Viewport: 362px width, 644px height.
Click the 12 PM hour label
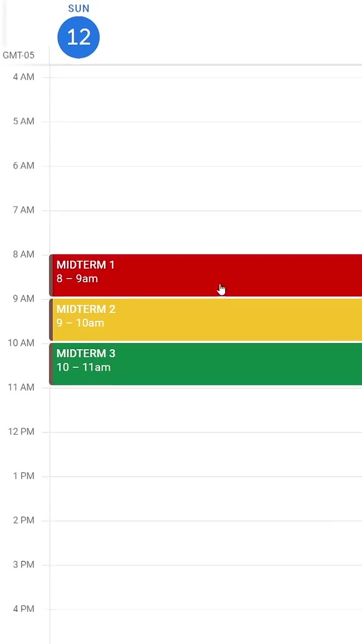21,432
